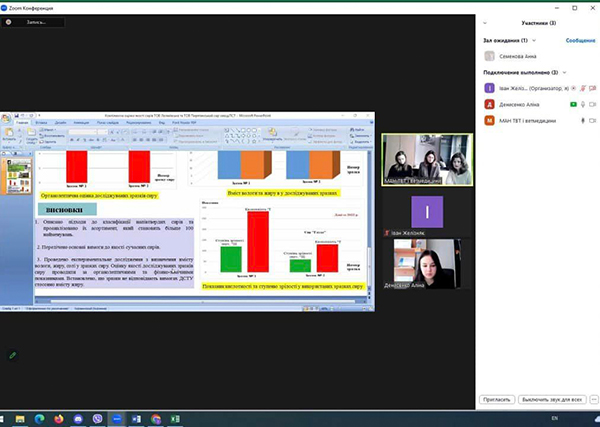The image size is (600, 427).
Task: Select participant 'МАН ТВТ і ветмедицини'
Action: [538, 121]
